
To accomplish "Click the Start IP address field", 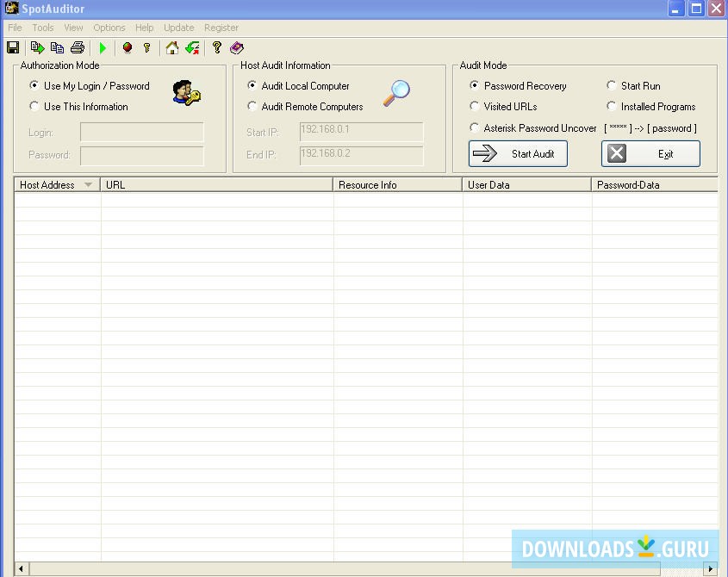I will (362, 132).
